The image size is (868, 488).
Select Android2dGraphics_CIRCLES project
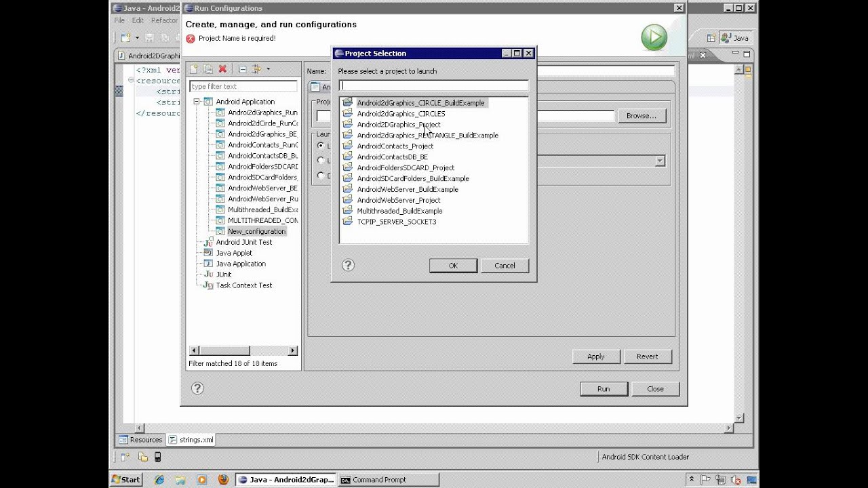coord(401,114)
